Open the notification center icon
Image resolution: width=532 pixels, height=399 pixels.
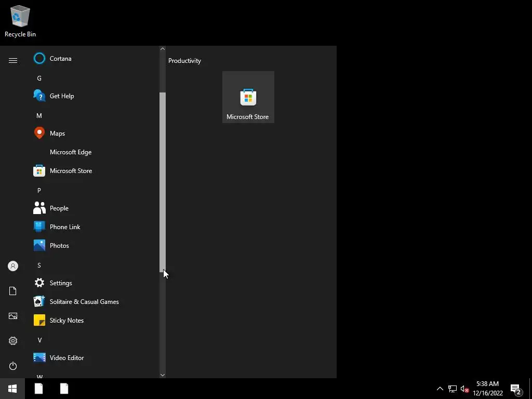coord(516,389)
